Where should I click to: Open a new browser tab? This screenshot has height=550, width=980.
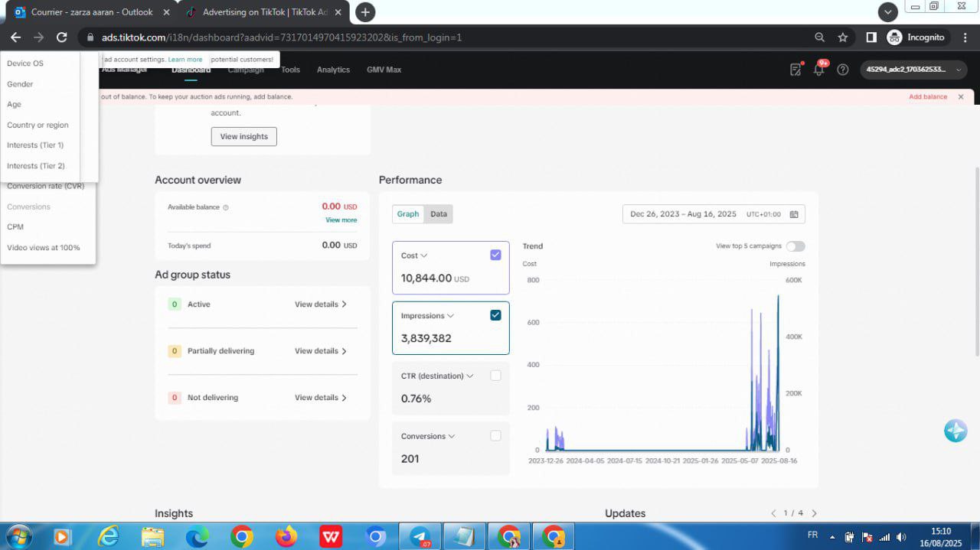pyautogui.click(x=365, y=12)
